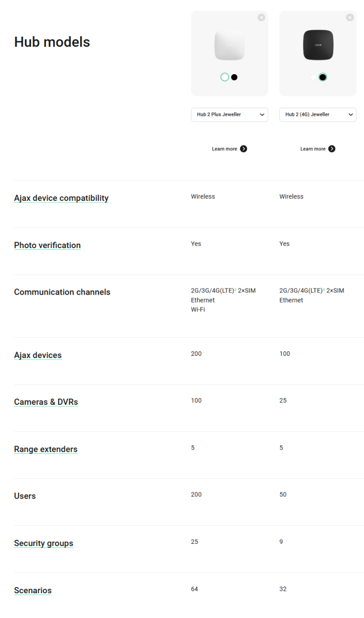Click chevron on Hub 2 Plus selector

coord(262,114)
